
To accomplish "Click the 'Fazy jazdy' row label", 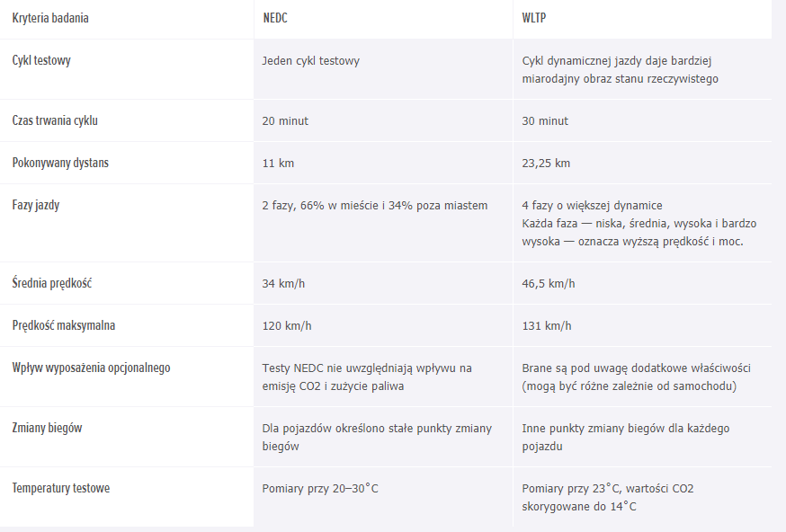I will point(36,206).
